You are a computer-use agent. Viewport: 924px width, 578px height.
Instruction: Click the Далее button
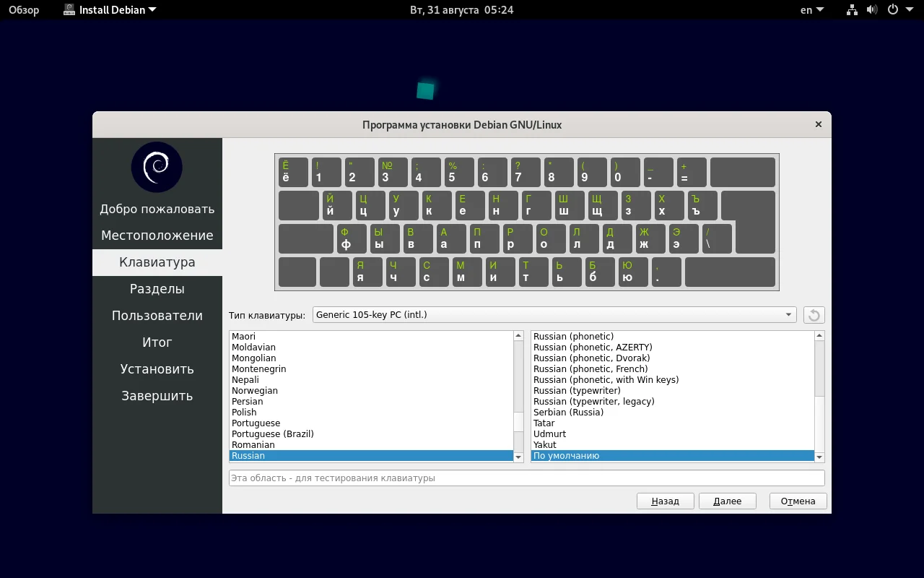point(727,501)
